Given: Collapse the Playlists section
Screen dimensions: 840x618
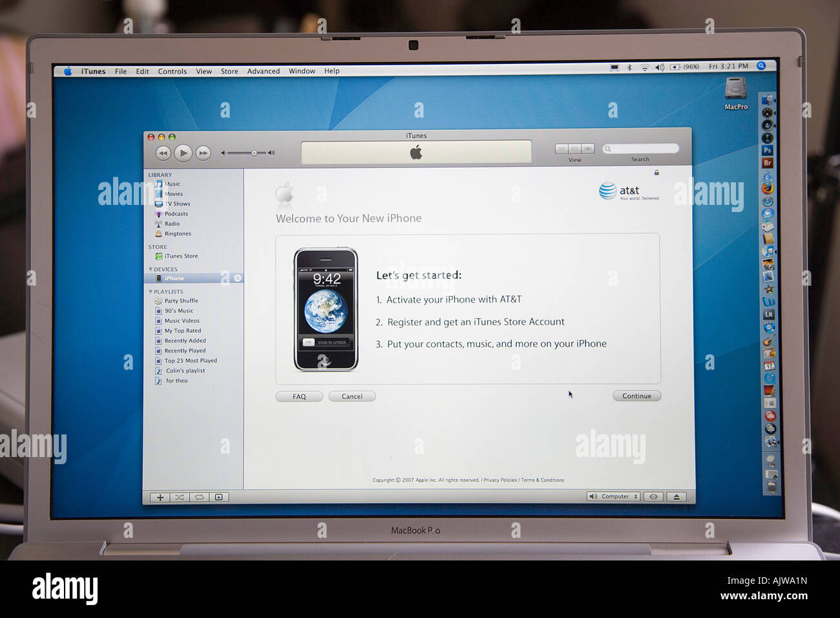Looking at the screenshot, I should (151, 292).
